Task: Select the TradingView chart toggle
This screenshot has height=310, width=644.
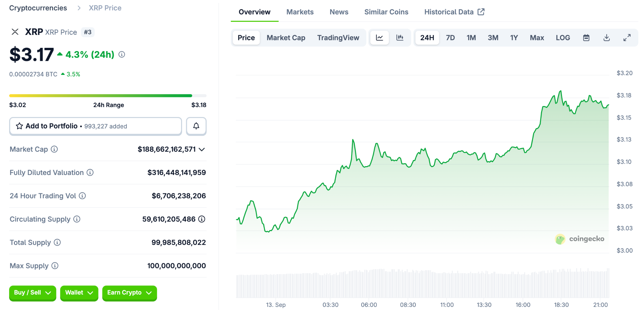Action: click(338, 38)
